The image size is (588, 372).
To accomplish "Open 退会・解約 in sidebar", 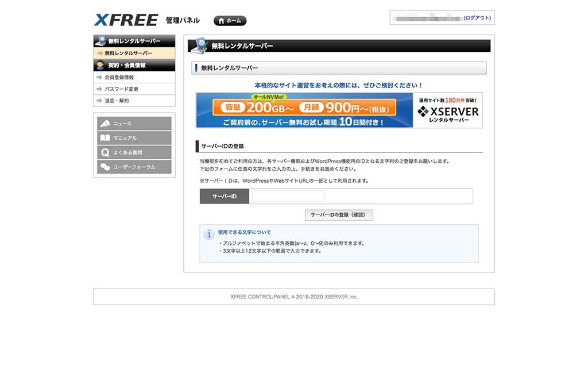I will (x=134, y=101).
